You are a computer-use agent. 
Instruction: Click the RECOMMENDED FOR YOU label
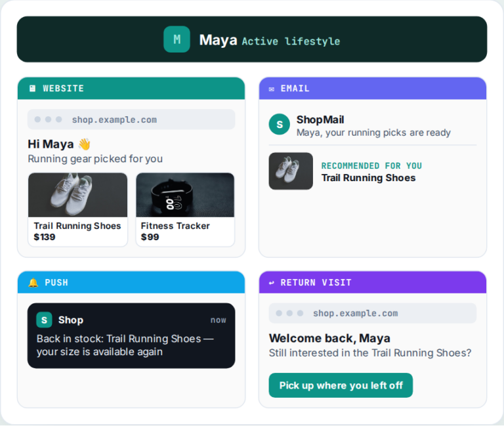tap(371, 166)
